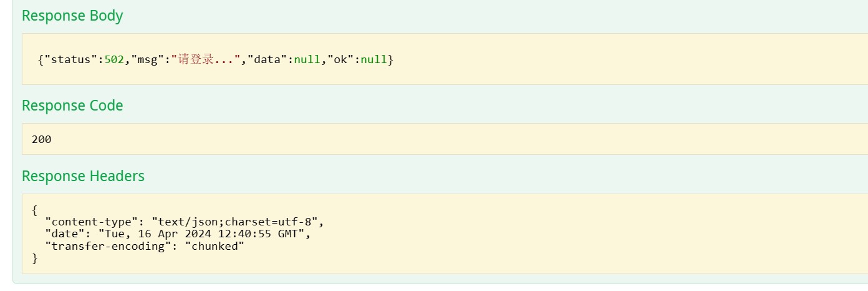Click the "msg" key in response body
The width and height of the screenshot is (868, 291).
pyautogui.click(x=147, y=60)
